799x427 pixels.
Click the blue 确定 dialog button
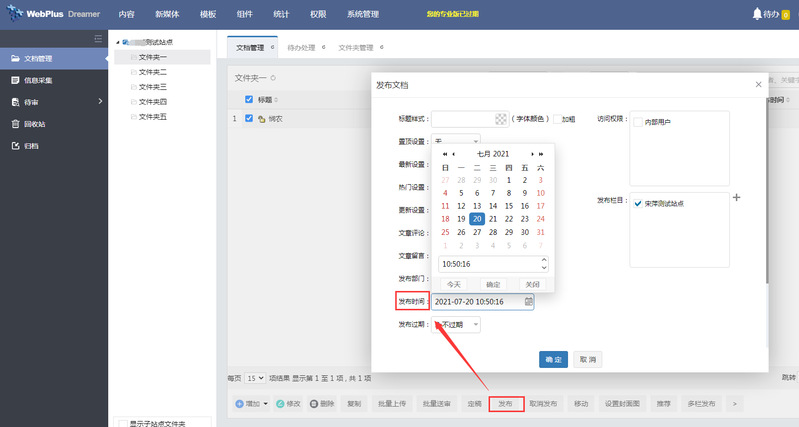(x=553, y=359)
